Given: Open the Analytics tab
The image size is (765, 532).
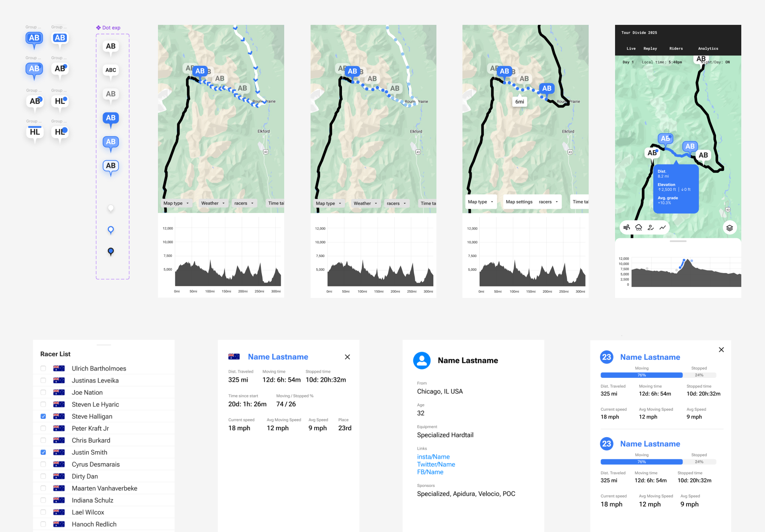Looking at the screenshot, I should coord(708,48).
